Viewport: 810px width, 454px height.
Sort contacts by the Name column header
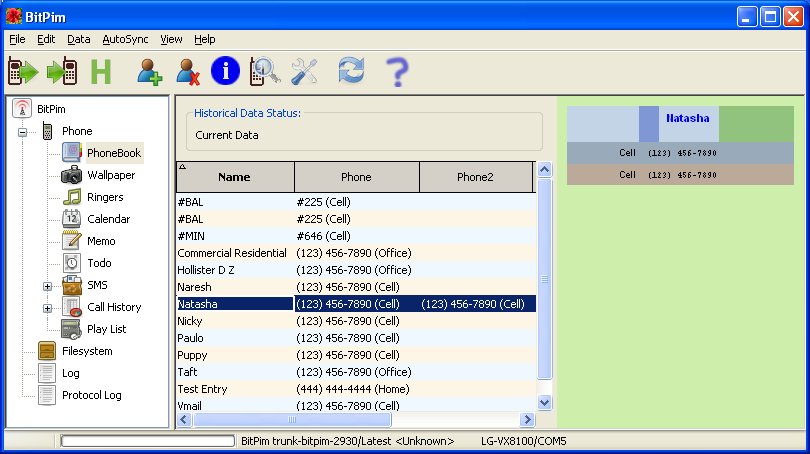[x=235, y=177]
